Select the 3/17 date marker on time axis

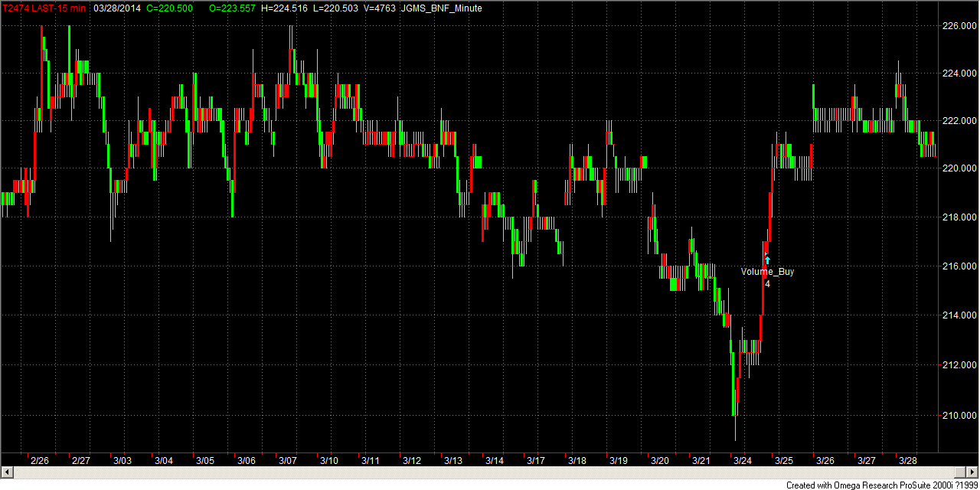pyautogui.click(x=536, y=461)
